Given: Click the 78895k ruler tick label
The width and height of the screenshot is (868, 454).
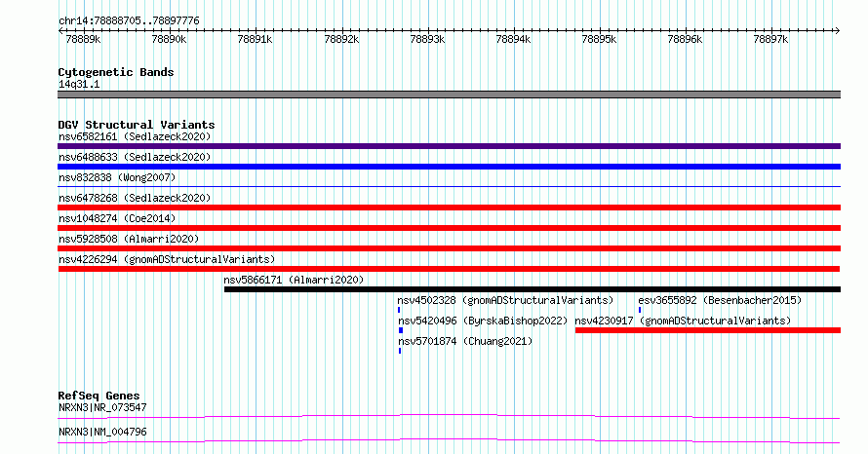Looking at the screenshot, I should pyautogui.click(x=599, y=40).
